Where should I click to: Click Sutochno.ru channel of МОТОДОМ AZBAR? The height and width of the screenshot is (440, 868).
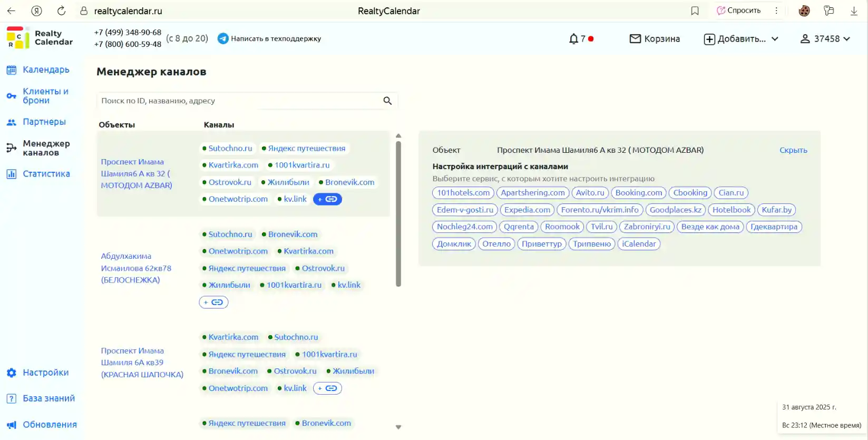[x=228, y=149]
